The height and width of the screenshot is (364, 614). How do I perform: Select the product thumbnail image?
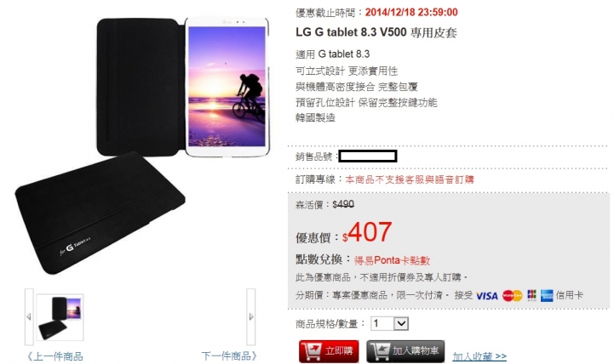click(60, 317)
